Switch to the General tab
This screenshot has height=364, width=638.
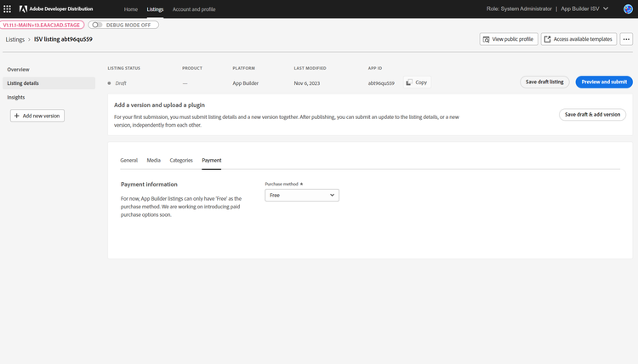129,160
